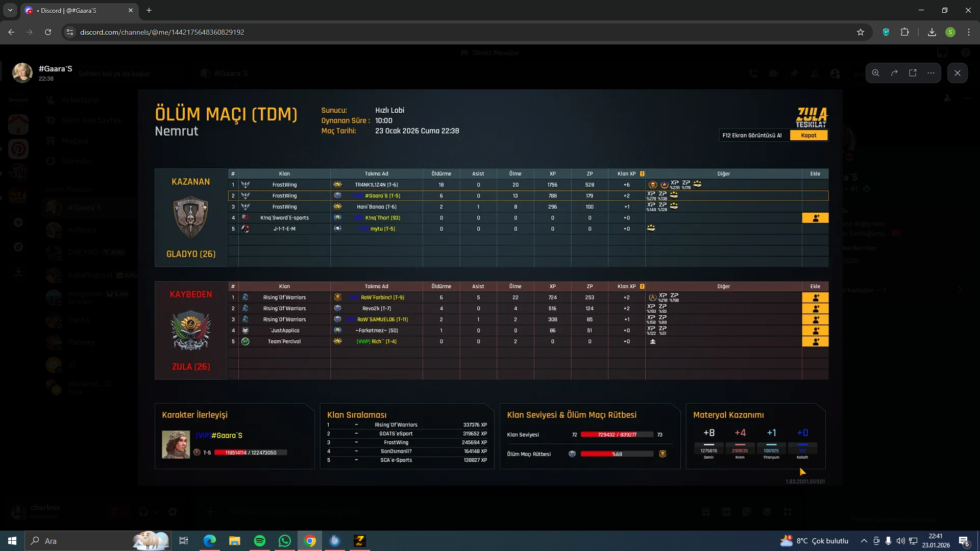Open volume control in system tray
This screenshot has width=980, height=551.
(x=901, y=541)
